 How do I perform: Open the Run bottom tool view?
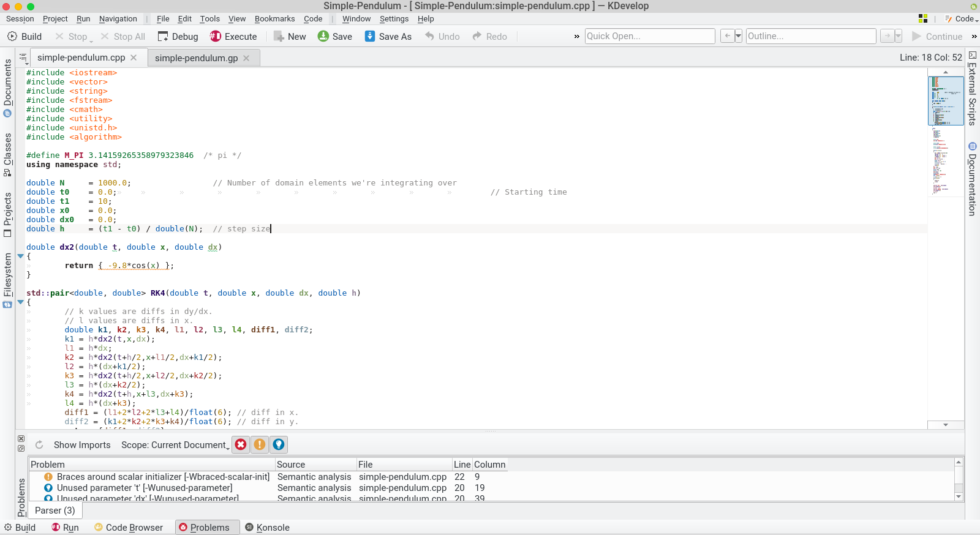(x=65, y=528)
